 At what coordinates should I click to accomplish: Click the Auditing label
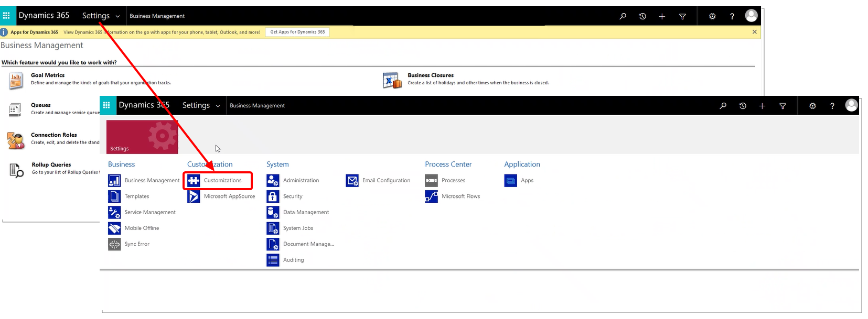[x=294, y=260]
